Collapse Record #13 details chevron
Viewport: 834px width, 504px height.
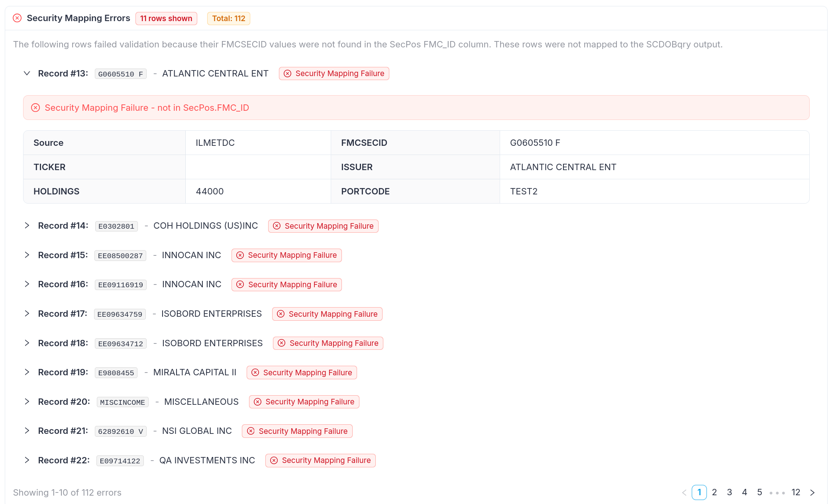27,73
